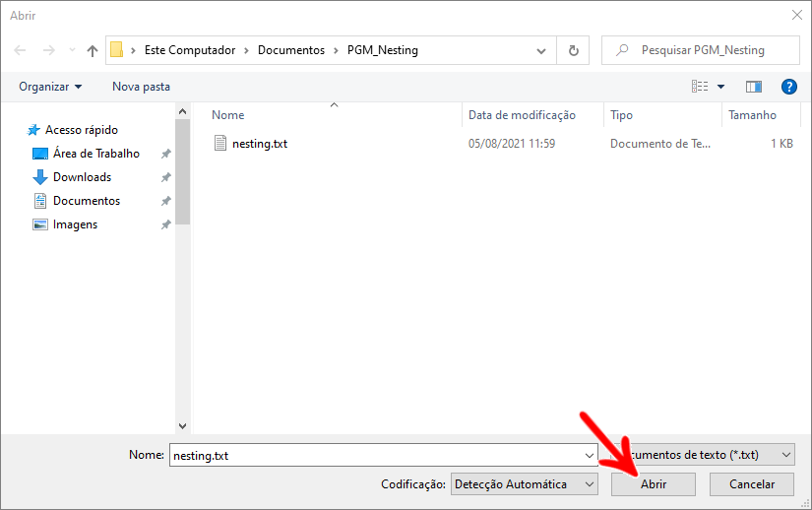This screenshot has height=510, width=812.
Task: Select Acesso rápido in the sidebar
Action: pyautogui.click(x=73, y=129)
